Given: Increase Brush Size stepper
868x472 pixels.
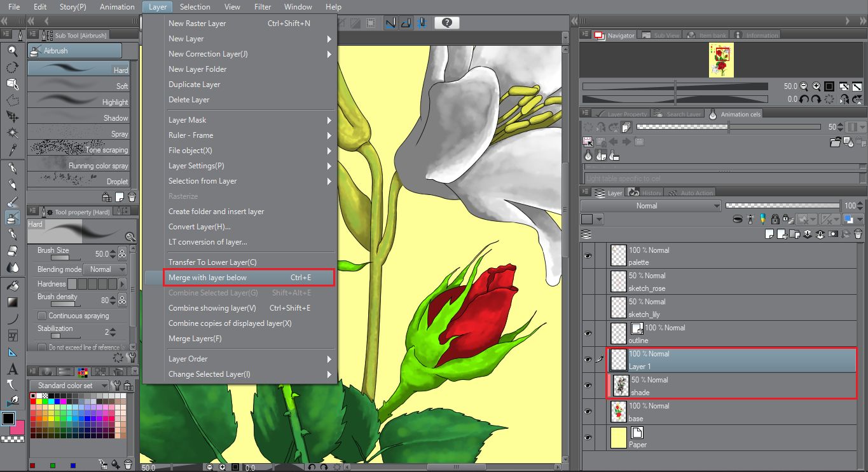Looking at the screenshot, I should tap(113, 250).
